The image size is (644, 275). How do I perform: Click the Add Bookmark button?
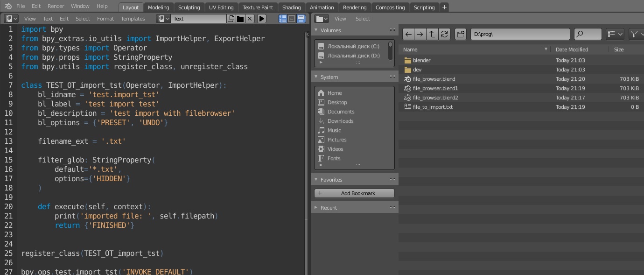[x=354, y=193]
